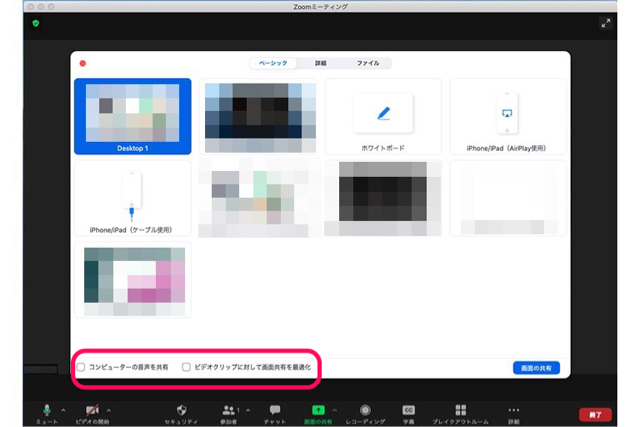Click the red end meeting button
The width and height of the screenshot is (640, 427).
[x=595, y=415]
